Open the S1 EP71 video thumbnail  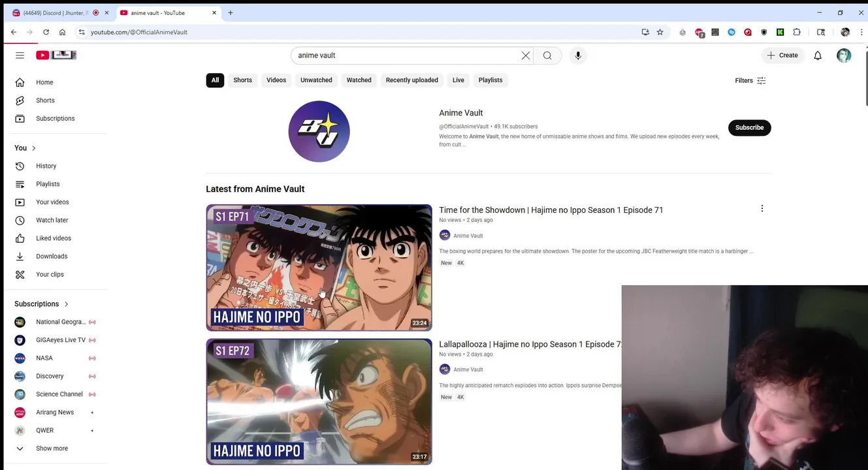point(319,268)
